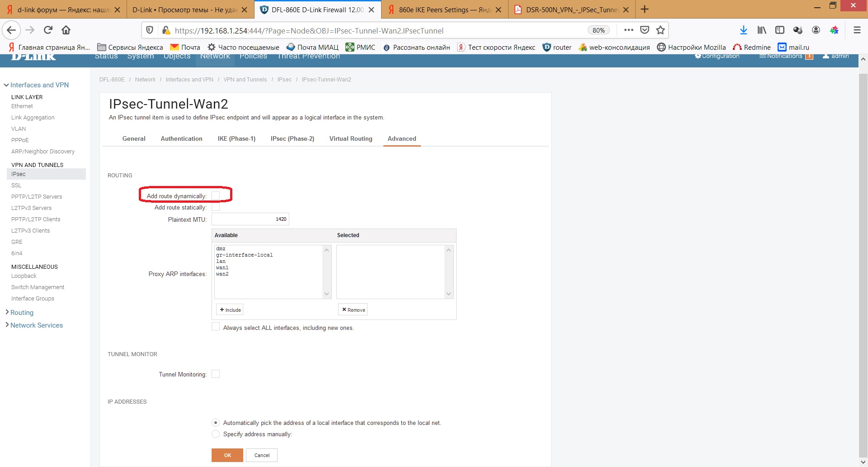Click the Firefox reload page icon

click(48, 30)
